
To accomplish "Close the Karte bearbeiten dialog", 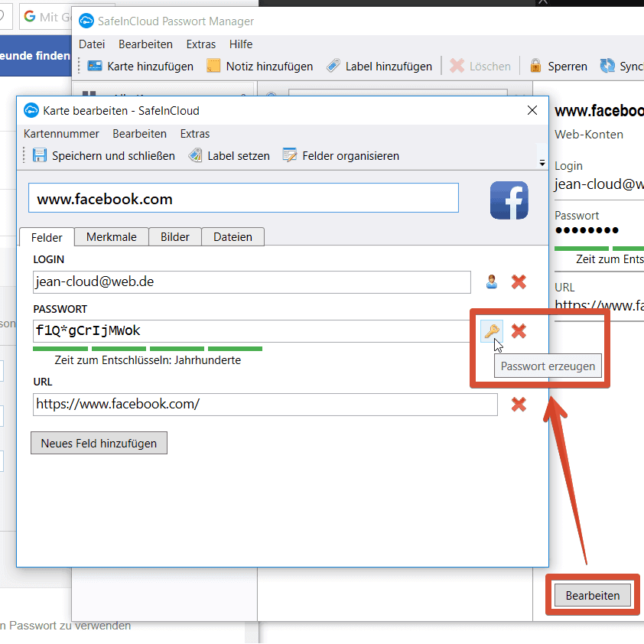I will [x=532, y=110].
